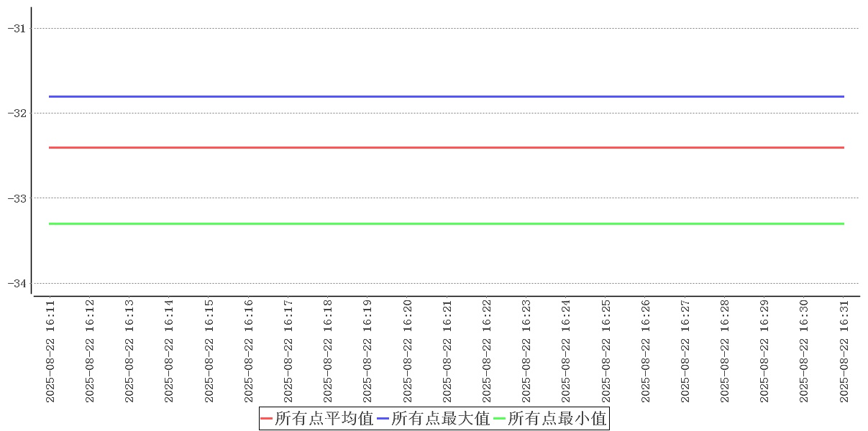Click the 2025-08-22 16:18 time label
The image size is (868, 431).
coord(328,351)
